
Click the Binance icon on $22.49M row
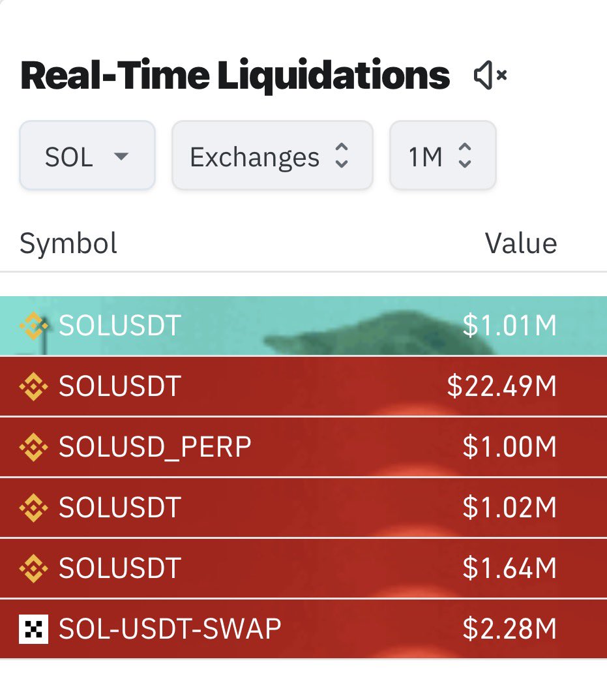click(33, 386)
